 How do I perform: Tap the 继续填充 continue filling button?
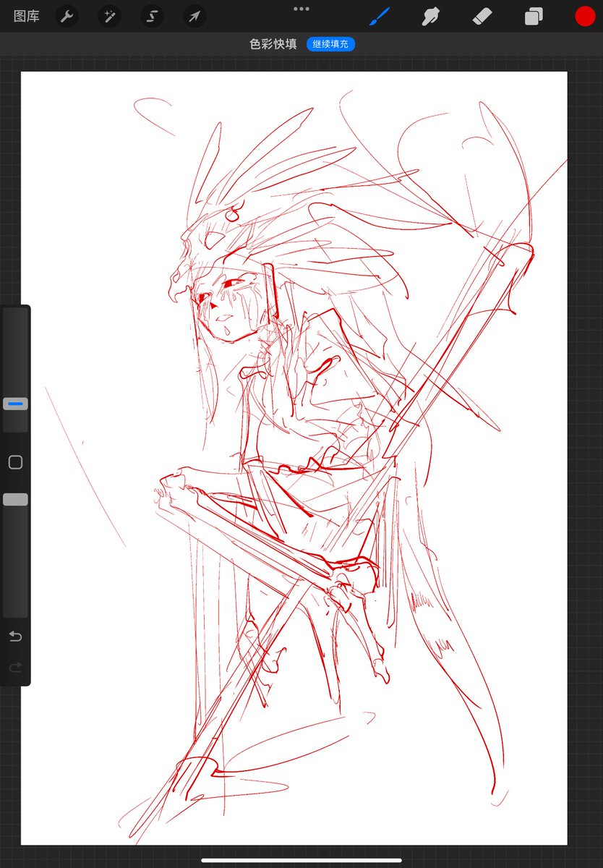tap(330, 44)
